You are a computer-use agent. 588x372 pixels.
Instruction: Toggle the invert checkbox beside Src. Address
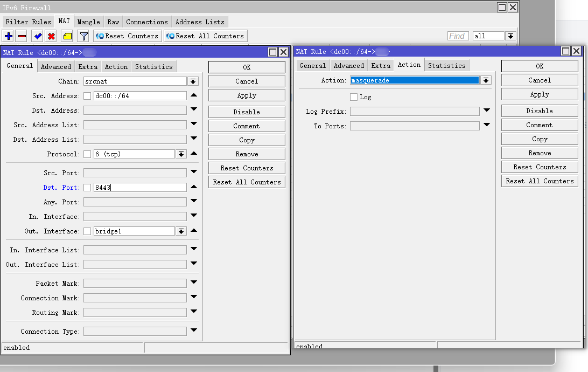(x=87, y=96)
